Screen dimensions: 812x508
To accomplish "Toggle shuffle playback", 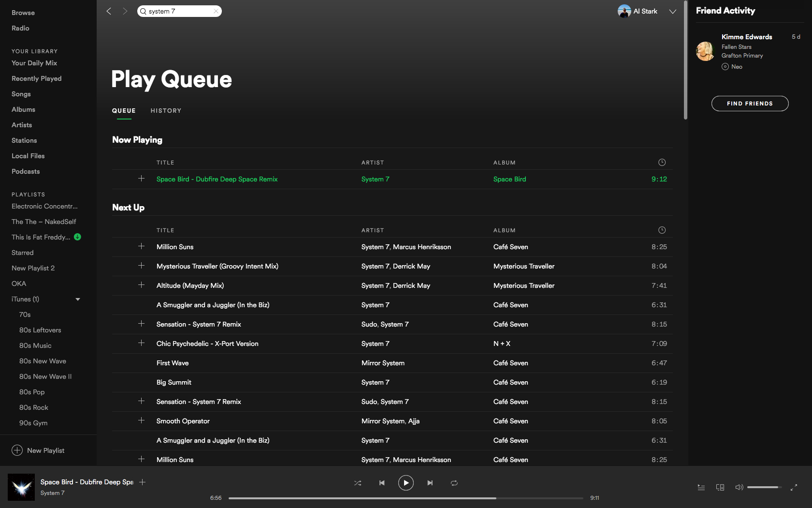I will pos(358,483).
